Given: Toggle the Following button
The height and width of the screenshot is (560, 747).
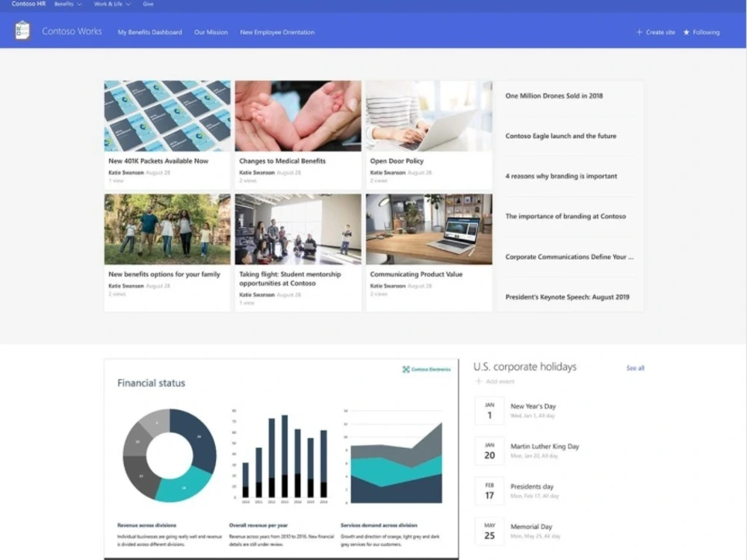Looking at the screenshot, I should pos(701,32).
